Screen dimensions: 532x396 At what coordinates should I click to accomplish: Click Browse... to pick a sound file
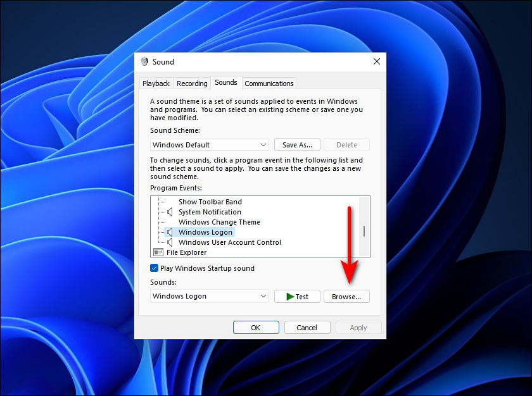pos(346,297)
